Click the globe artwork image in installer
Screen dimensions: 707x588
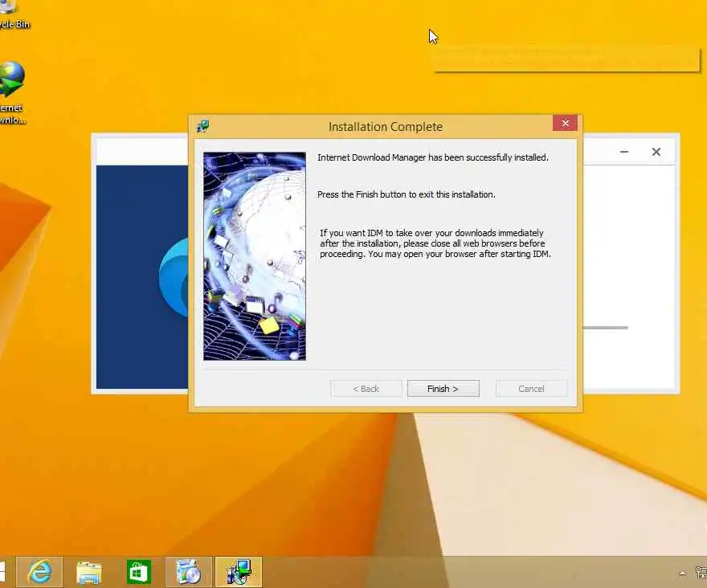coord(255,256)
